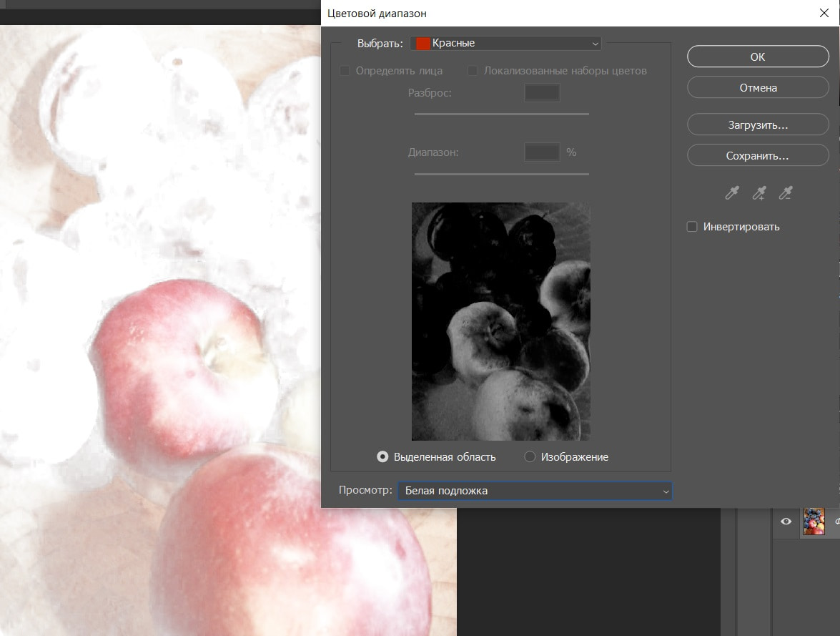Viewport: 840px width, 636px height.
Task: Click the OK button in Цветовой диапазон
Action: pos(758,57)
